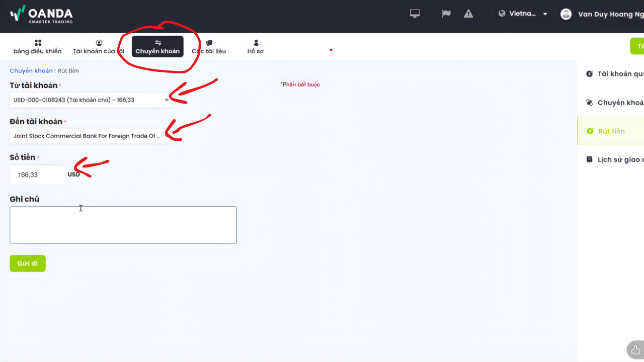Open the 'bảng điều khiển' dashboard tab
The height and width of the screenshot is (362, 644).
[38, 47]
